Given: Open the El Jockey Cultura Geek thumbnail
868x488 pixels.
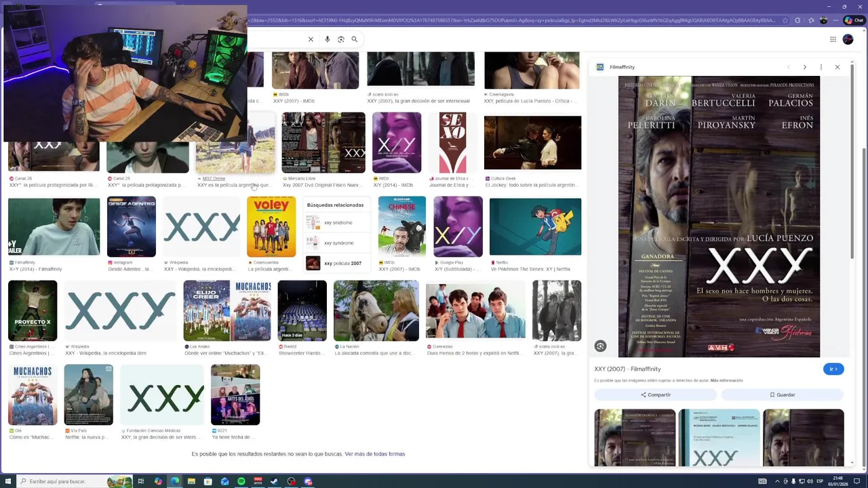Looking at the screenshot, I should point(532,143).
